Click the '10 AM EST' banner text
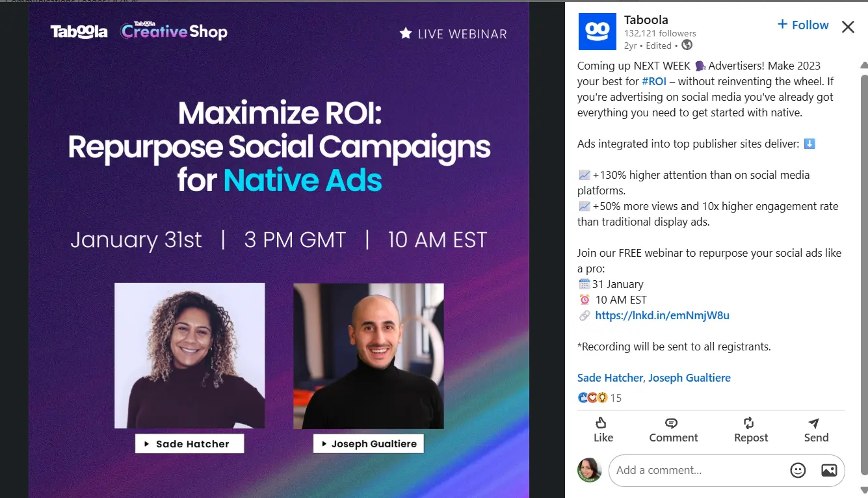Image resolution: width=868 pixels, height=498 pixels. click(x=437, y=240)
